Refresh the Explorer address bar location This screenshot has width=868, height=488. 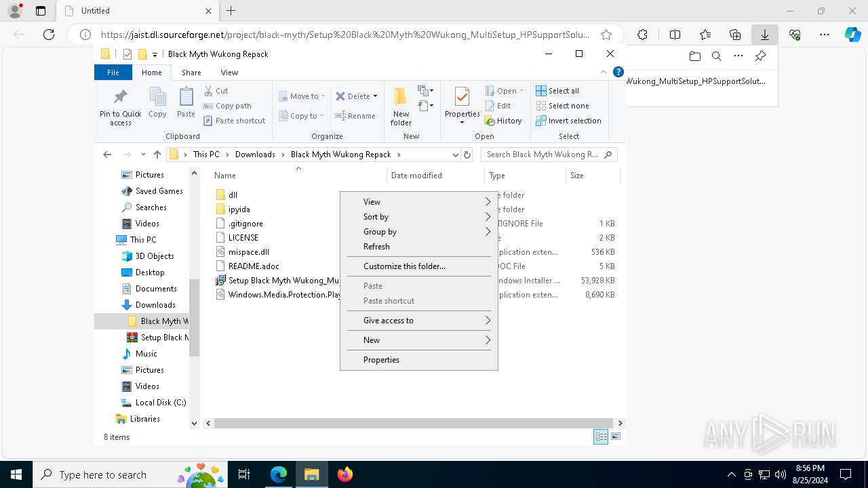467,155
